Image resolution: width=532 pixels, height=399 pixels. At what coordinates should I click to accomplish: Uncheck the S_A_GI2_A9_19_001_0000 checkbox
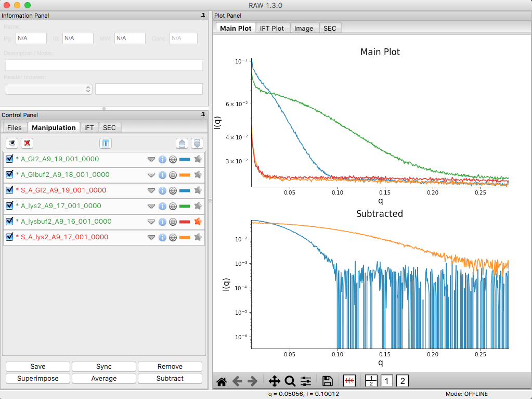[x=9, y=190]
